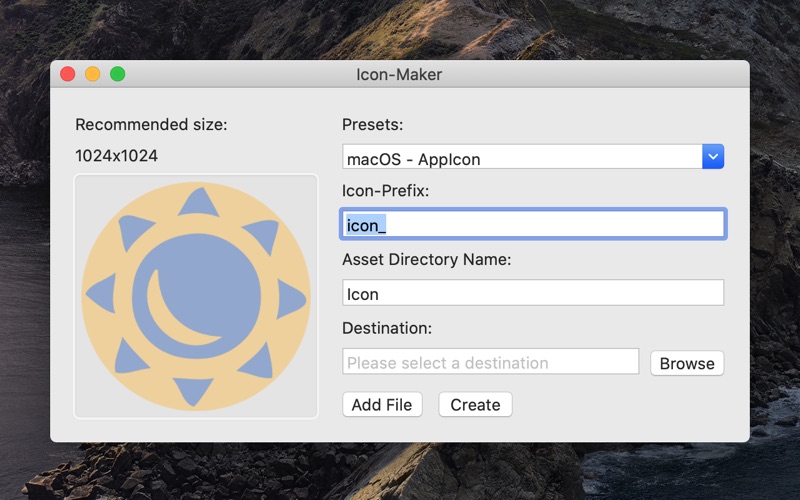Screen dimensions: 800x500
Task: Select the sun icon preview image
Action: pos(196,296)
